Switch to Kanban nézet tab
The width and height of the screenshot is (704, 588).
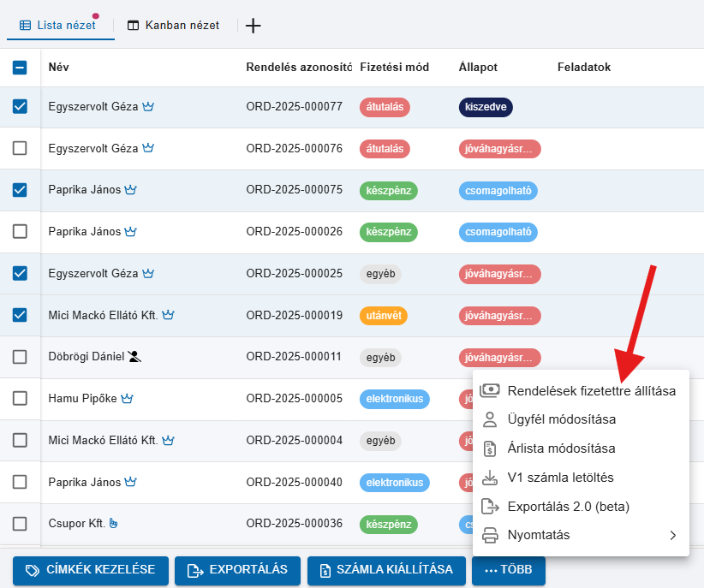click(173, 26)
